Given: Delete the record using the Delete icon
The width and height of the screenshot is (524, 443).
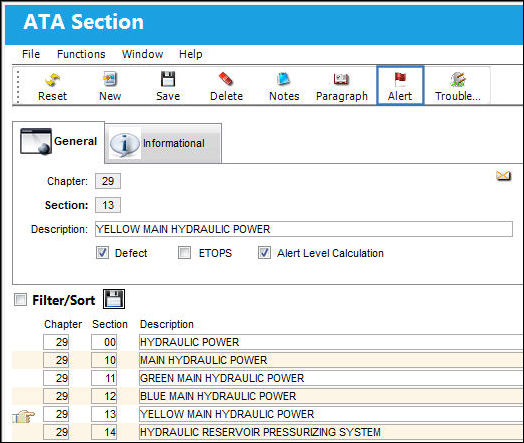Looking at the screenshot, I should [x=226, y=87].
